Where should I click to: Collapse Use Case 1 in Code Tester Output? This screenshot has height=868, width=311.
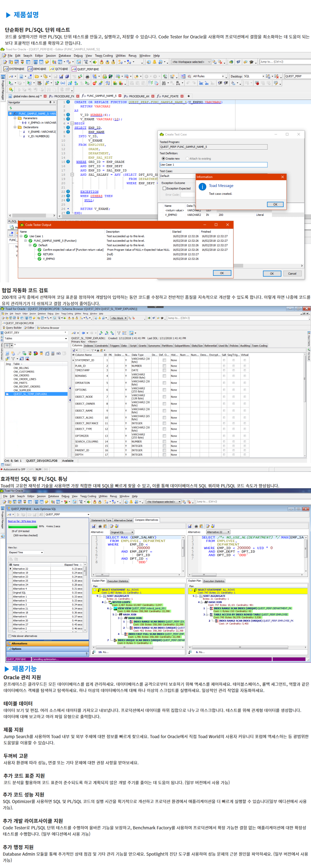click(21, 236)
